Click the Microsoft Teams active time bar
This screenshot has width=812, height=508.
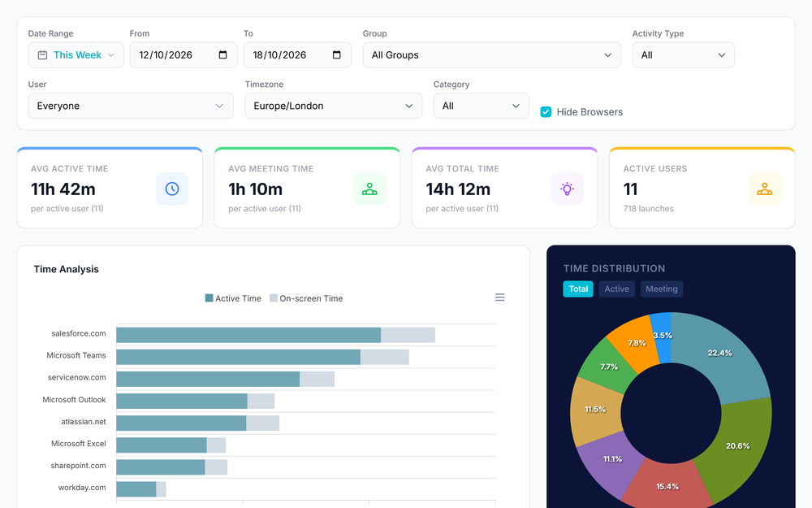[x=238, y=357]
